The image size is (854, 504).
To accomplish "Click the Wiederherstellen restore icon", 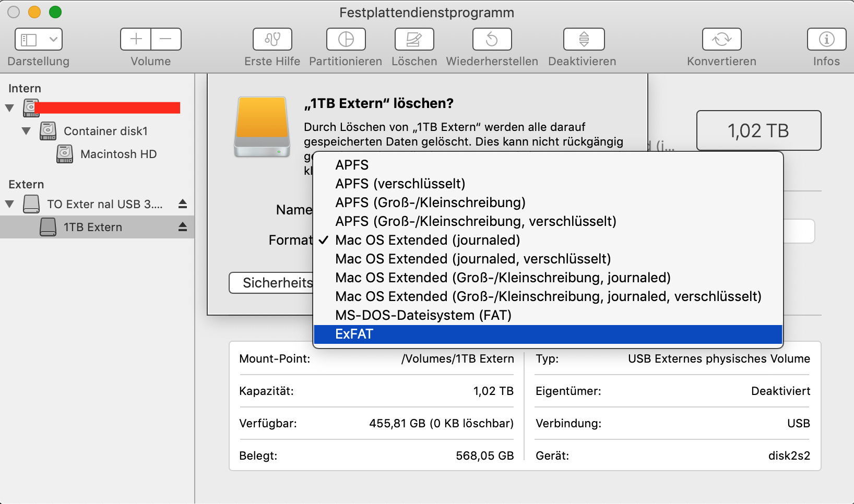I will click(x=492, y=39).
